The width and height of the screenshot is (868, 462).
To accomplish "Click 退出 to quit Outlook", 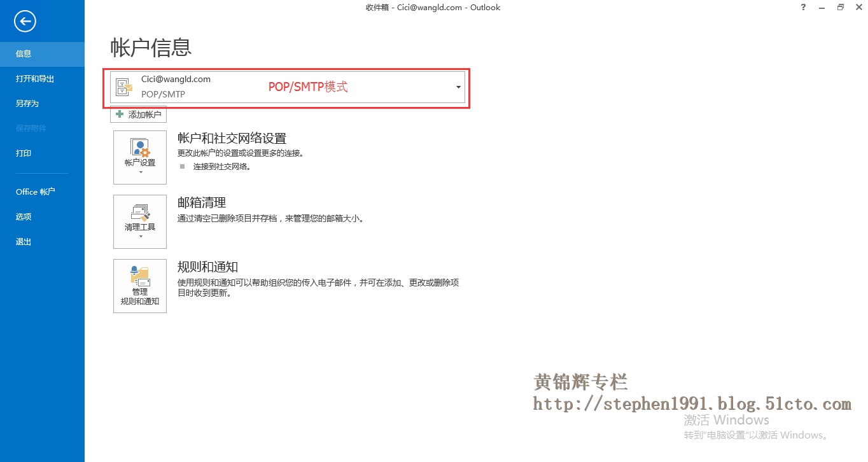I will [x=42, y=242].
